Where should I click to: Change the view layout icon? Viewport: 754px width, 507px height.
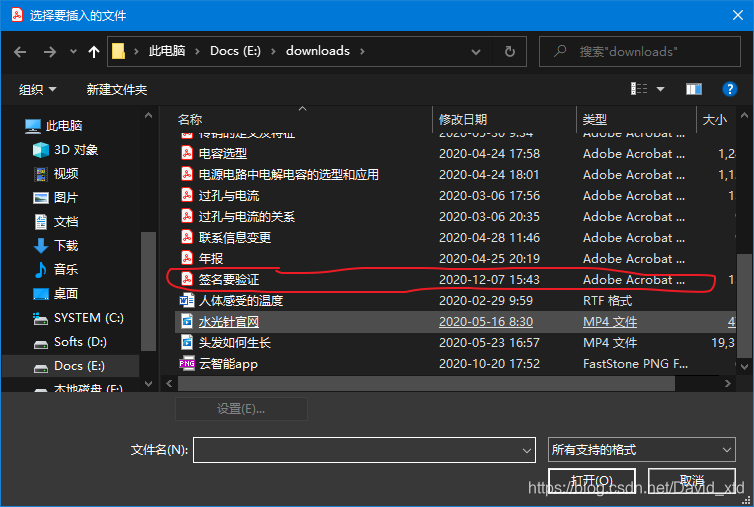pyautogui.click(x=639, y=89)
